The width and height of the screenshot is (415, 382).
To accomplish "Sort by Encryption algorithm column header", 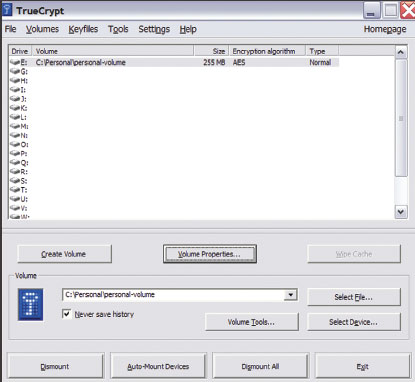I will 267,51.
